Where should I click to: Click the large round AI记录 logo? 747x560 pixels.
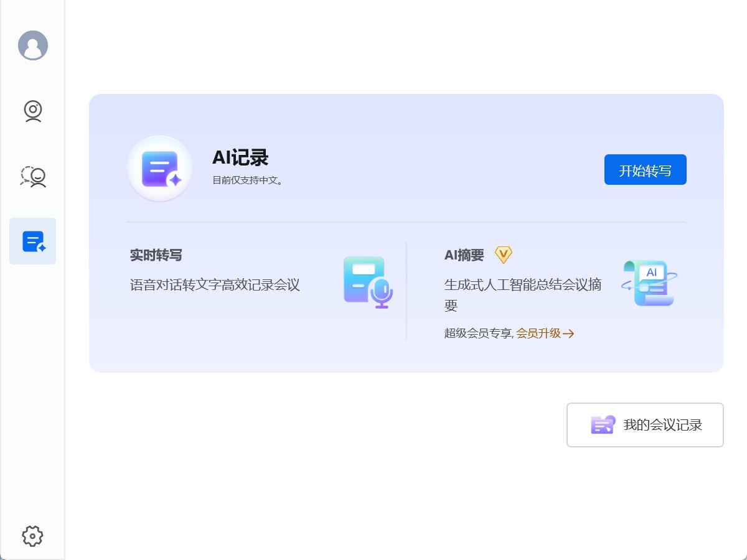coord(160,169)
